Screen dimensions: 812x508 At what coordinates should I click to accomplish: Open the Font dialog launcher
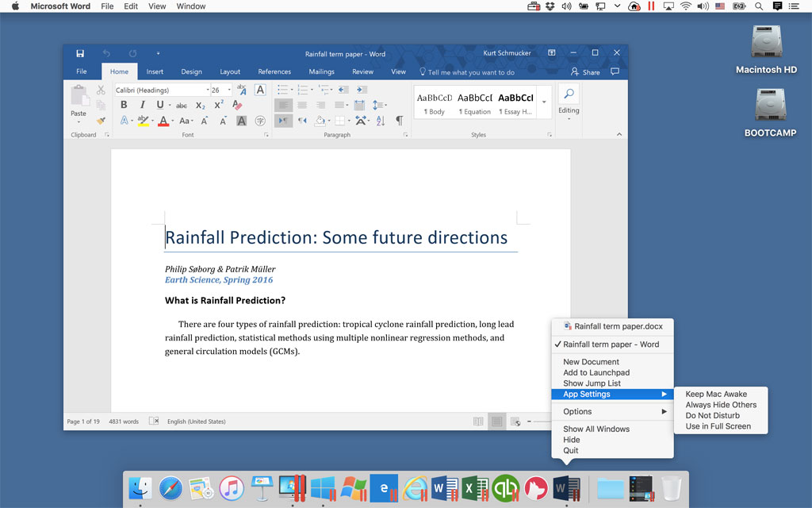[x=266, y=135]
